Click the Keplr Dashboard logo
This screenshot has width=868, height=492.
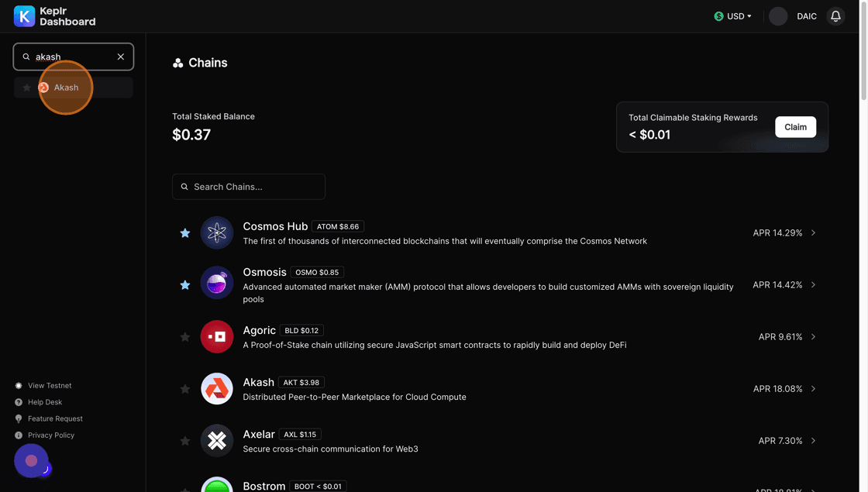[x=54, y=16]
